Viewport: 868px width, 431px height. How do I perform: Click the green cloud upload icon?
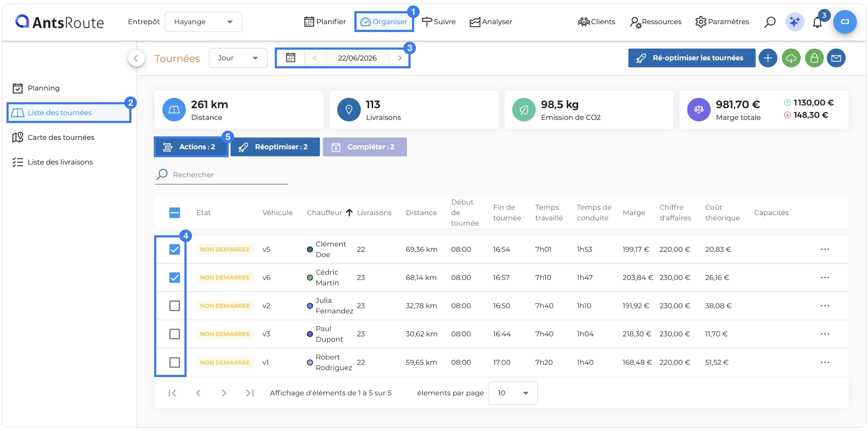(x=791, y=58)
